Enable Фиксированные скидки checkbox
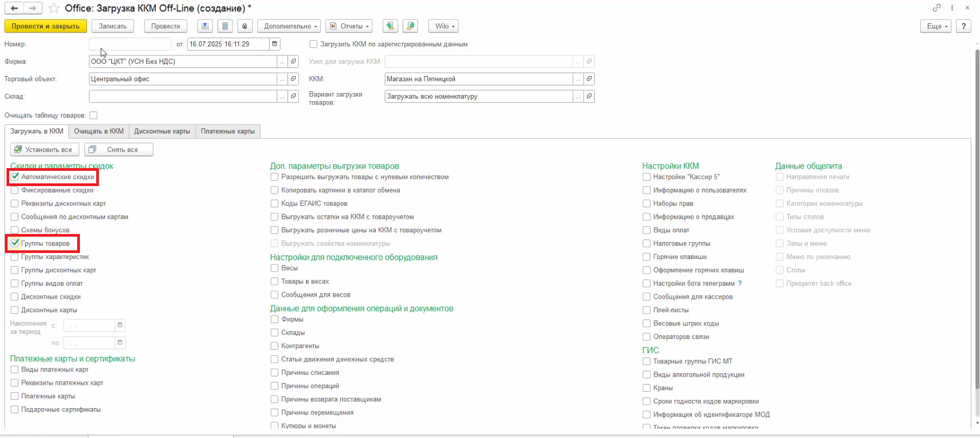Screen dimensions: 980x438 pos(15,190)
